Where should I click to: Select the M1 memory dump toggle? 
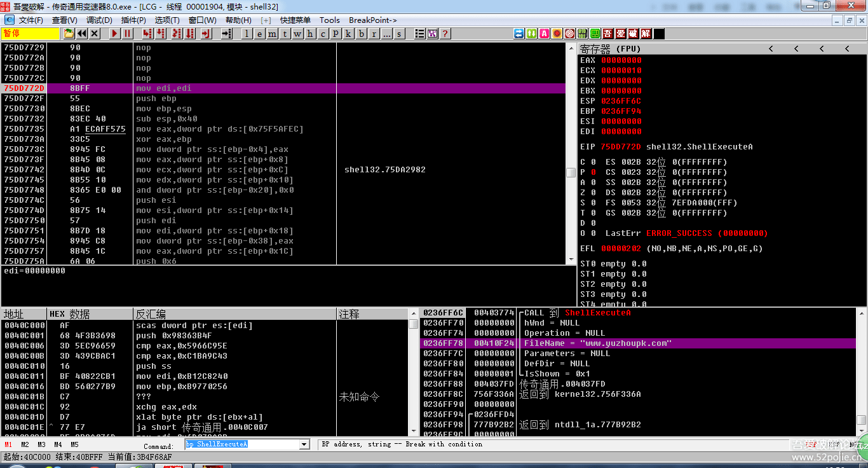pos(8,444)
